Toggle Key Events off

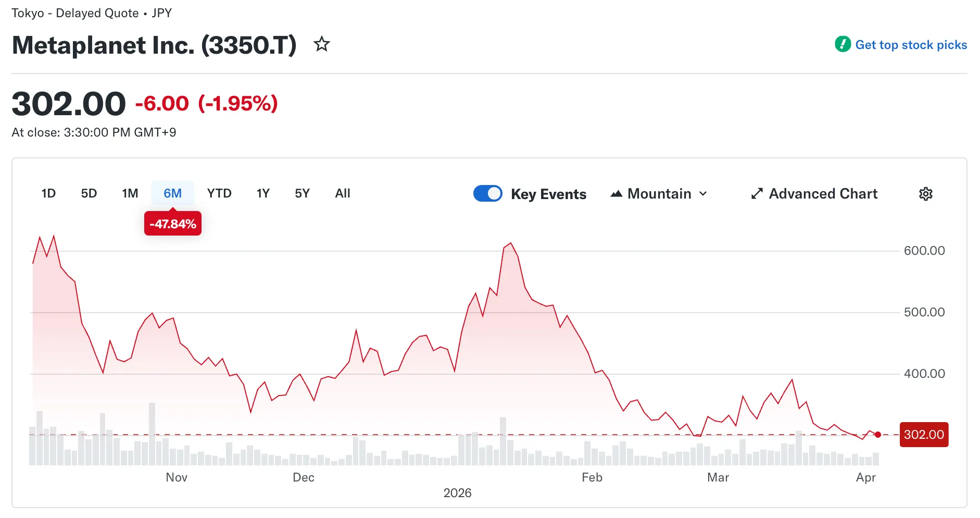487,193
